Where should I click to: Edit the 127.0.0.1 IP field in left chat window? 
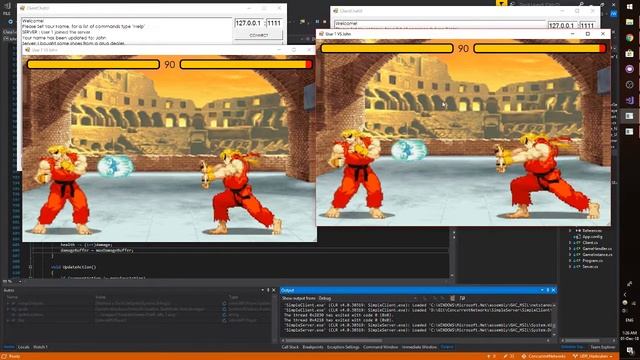click(x=249, y=23)
